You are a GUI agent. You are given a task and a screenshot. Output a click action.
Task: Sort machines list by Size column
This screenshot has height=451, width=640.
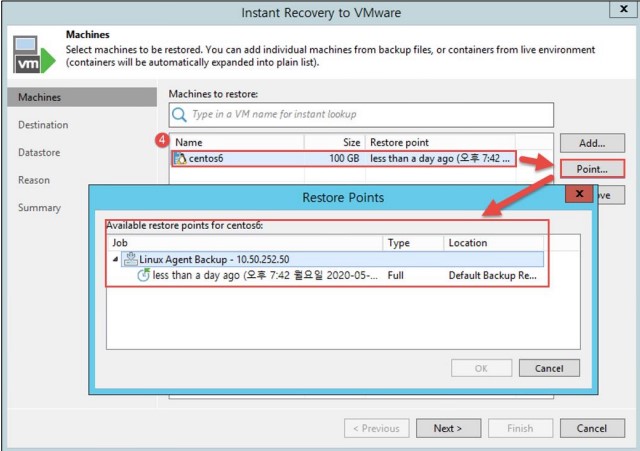(335, 142)
